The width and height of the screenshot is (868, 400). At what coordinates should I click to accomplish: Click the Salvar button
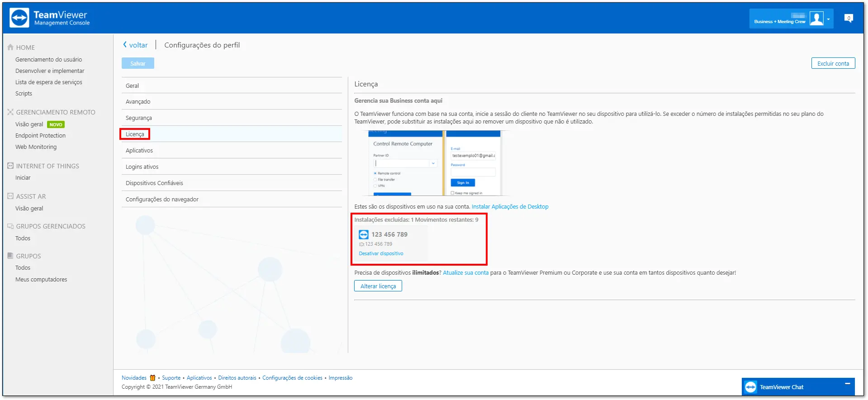(x=138, y=63)
